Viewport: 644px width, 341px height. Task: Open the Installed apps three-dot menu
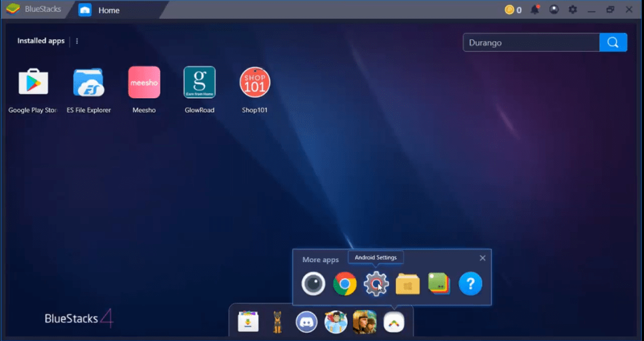click(x=77, y=41)
